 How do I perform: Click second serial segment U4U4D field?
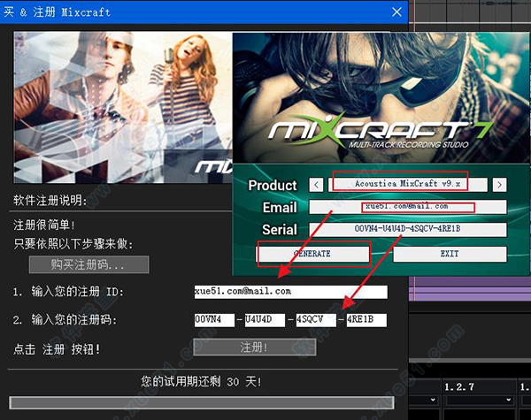[265, 319]
